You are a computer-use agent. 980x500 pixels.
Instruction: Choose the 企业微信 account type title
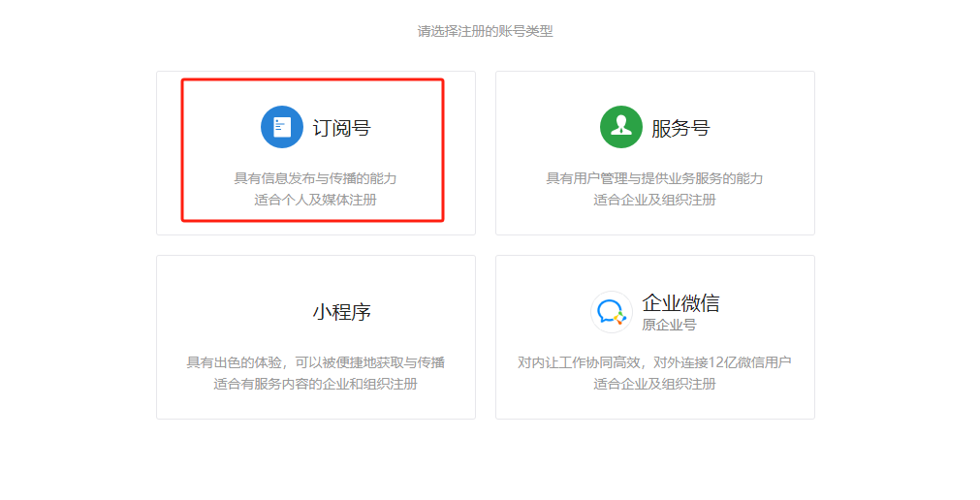(680, 303)
